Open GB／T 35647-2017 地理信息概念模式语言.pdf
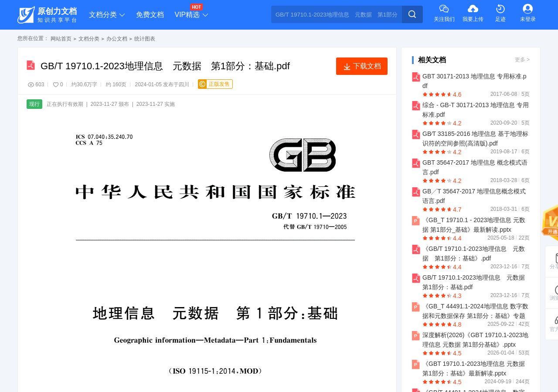 (474, 196)
